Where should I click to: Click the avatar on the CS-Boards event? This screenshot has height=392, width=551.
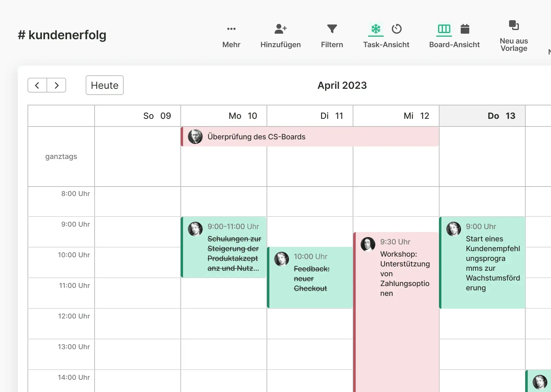click(195, 137)
